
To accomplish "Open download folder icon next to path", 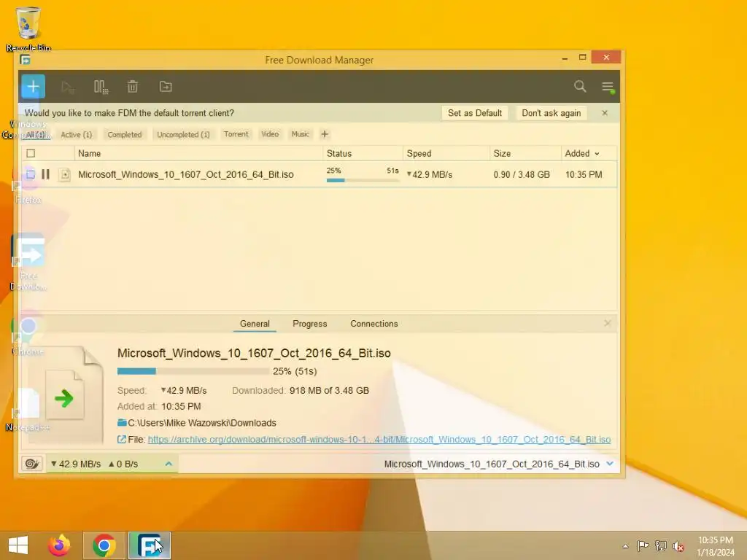I will coord(122,422).
